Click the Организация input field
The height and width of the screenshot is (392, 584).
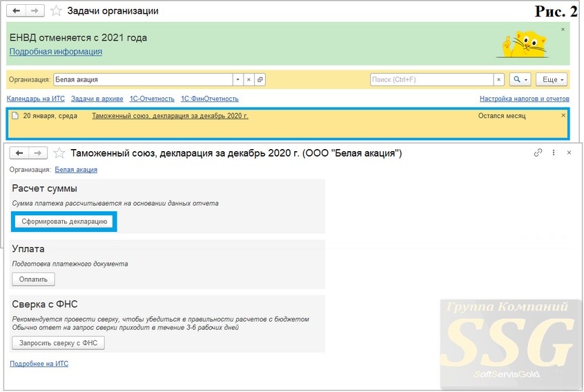(x=143, y=79)
